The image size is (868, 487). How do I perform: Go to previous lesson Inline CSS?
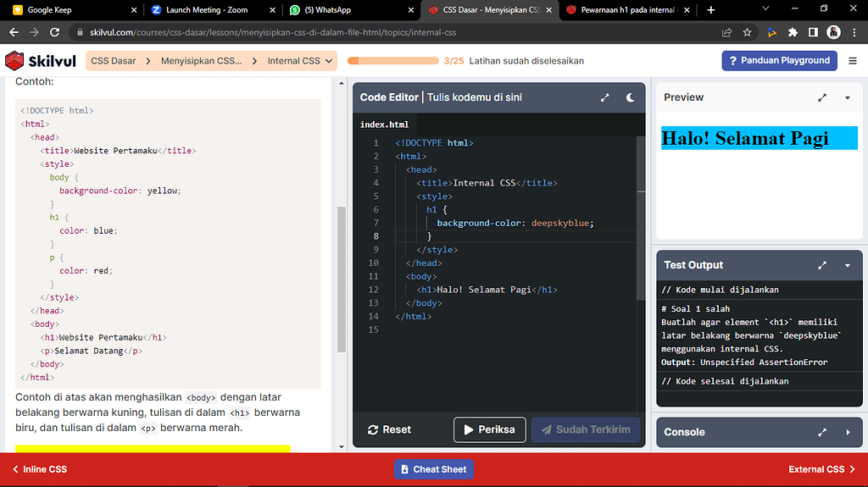[x=40, y=469]
